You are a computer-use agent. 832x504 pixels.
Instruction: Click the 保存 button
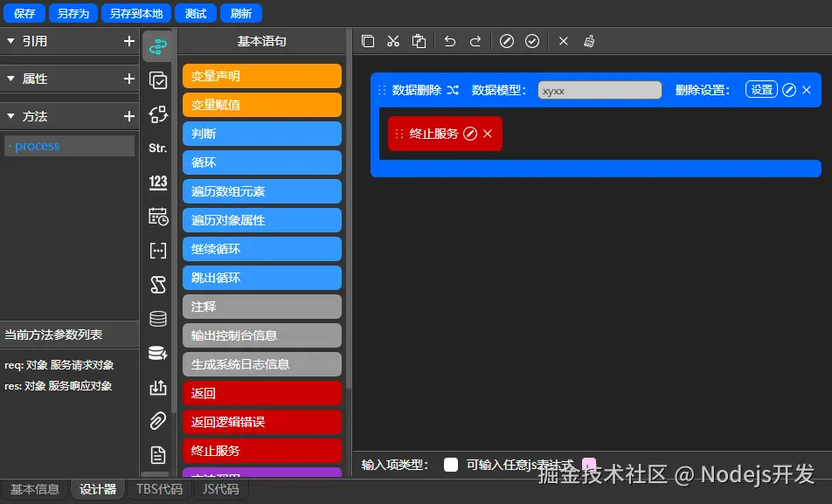tap(24, 12)
